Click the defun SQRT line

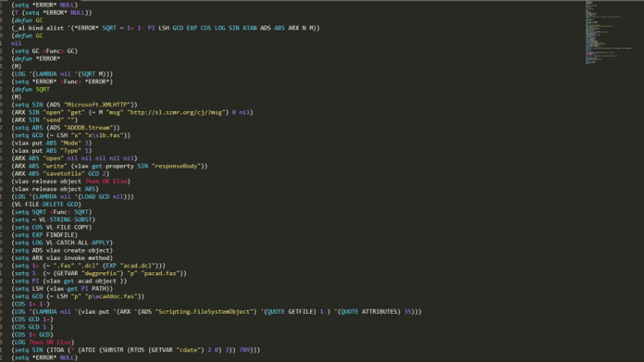click(31, 89)
